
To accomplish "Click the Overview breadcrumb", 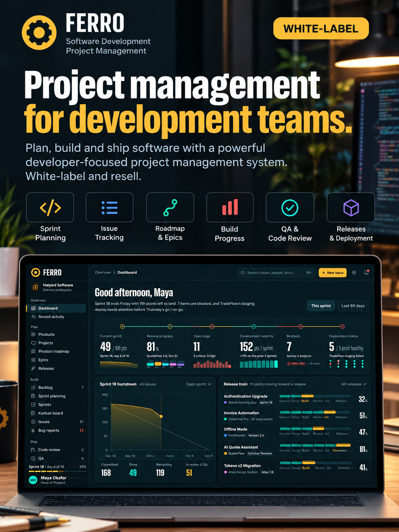I will click(103, 273).
